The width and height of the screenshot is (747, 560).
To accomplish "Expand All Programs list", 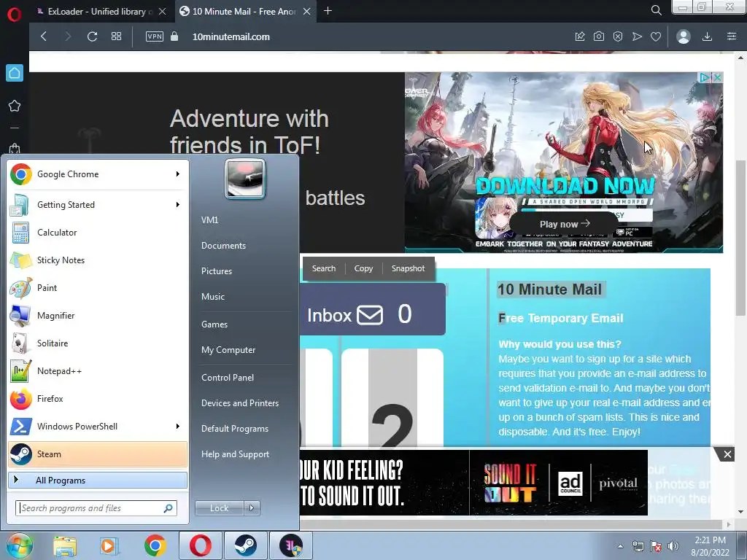I will pyautogui.click(x=98, y=481).
